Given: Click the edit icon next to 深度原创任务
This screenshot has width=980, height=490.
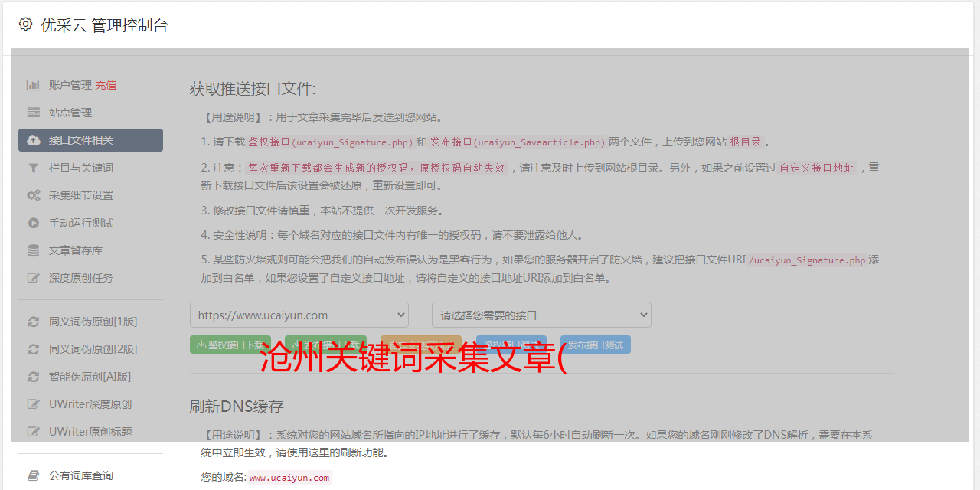Looking at the screenshot, I should point(34,278).
